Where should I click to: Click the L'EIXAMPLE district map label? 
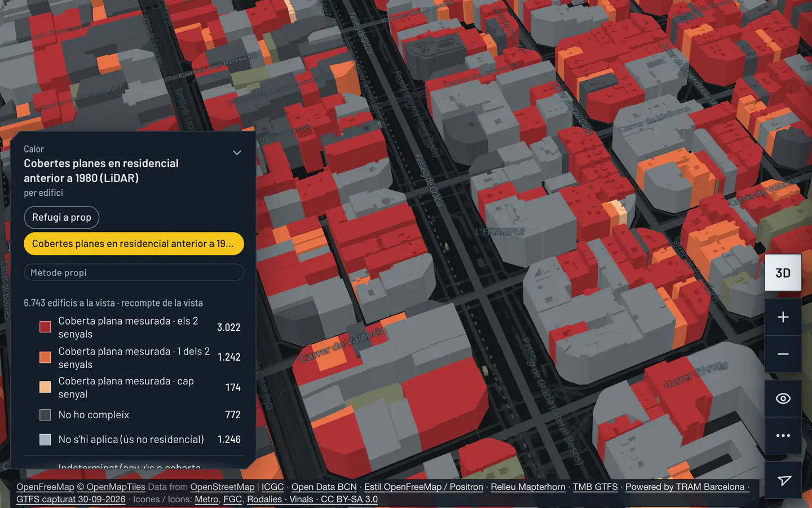(500, 231)
